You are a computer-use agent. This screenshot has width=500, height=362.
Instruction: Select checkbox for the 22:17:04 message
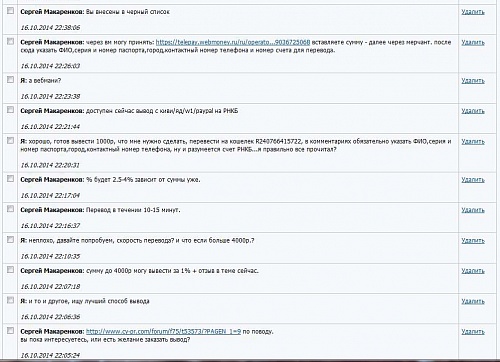tap(10, 179)
